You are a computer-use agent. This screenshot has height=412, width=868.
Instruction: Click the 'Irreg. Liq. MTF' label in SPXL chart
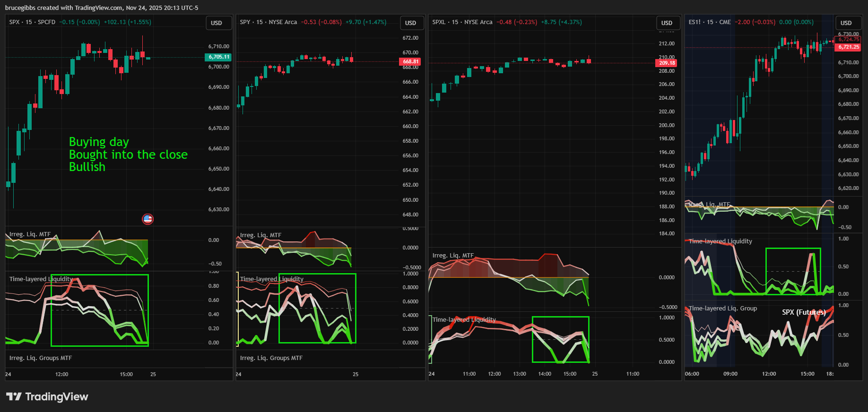[x=453, y=256]
